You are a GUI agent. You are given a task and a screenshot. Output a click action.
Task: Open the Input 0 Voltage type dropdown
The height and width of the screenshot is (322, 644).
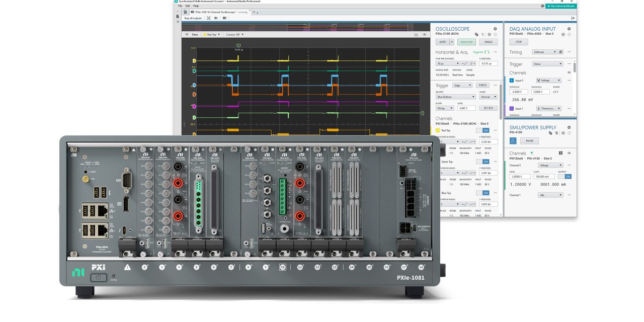(549, 80)
